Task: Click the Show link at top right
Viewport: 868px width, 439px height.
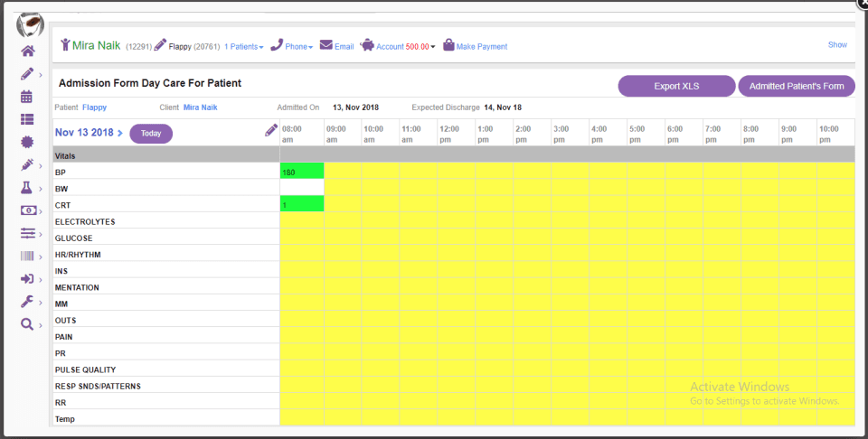Action: (x=837, y=45)
